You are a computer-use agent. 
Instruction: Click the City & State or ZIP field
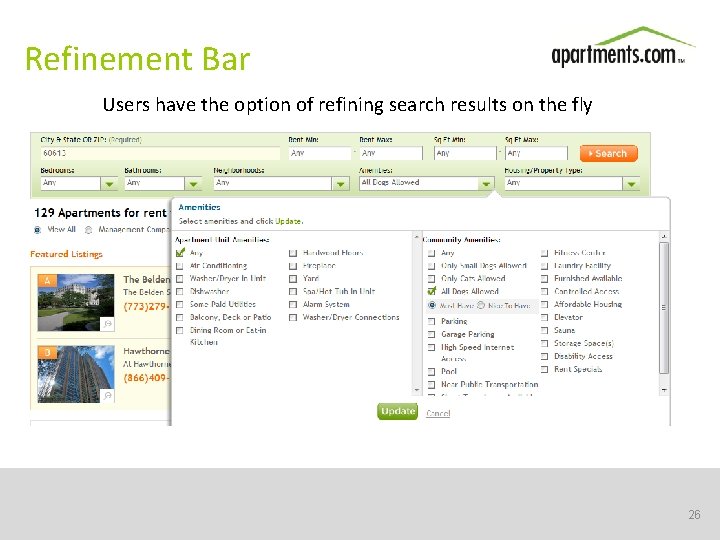(160, 153)
